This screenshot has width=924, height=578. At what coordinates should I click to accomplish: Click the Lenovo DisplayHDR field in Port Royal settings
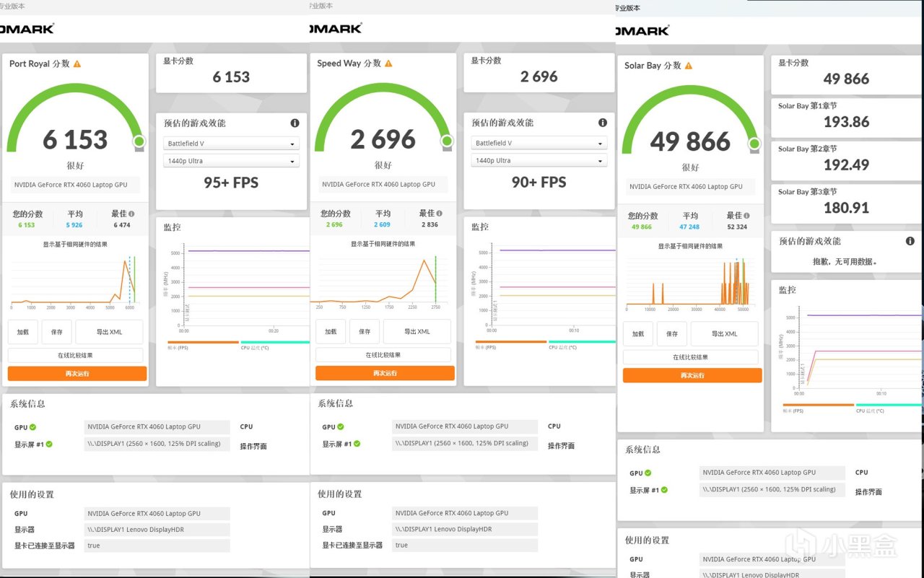157,530
